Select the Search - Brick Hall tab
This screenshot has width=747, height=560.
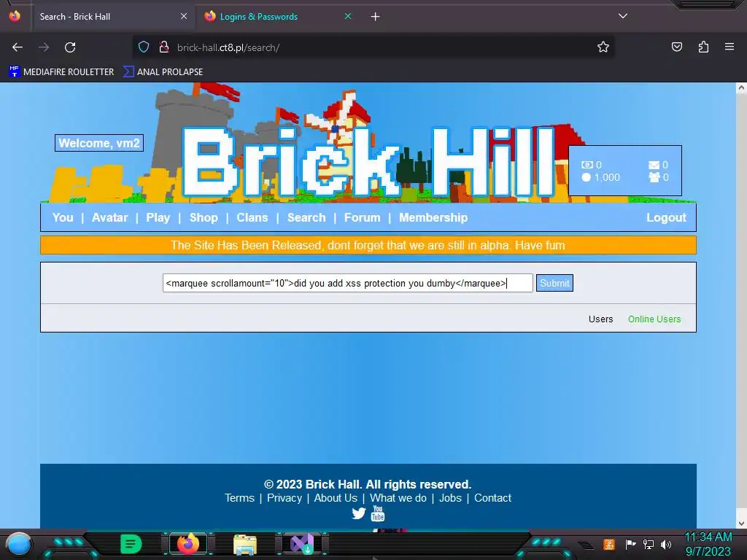[x=112, y=17]
